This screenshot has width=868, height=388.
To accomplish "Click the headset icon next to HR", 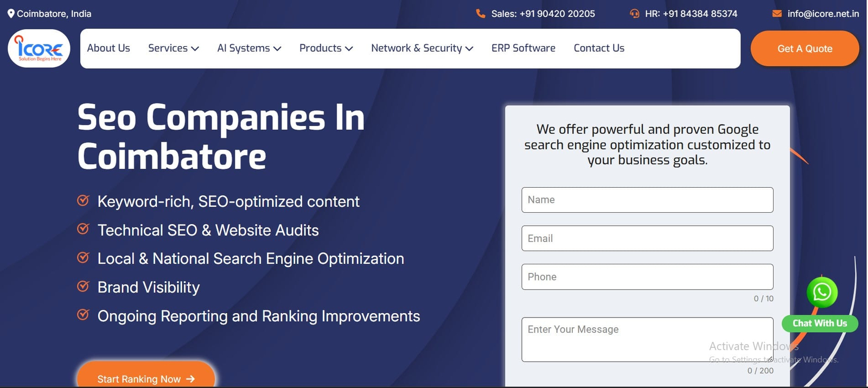I will 635,14.
